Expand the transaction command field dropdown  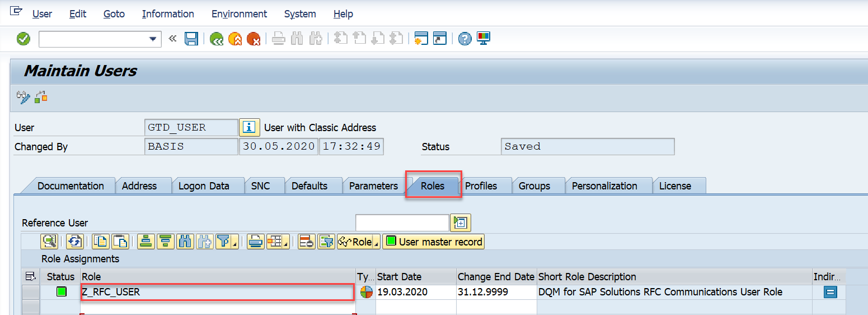tap(153, 39)
